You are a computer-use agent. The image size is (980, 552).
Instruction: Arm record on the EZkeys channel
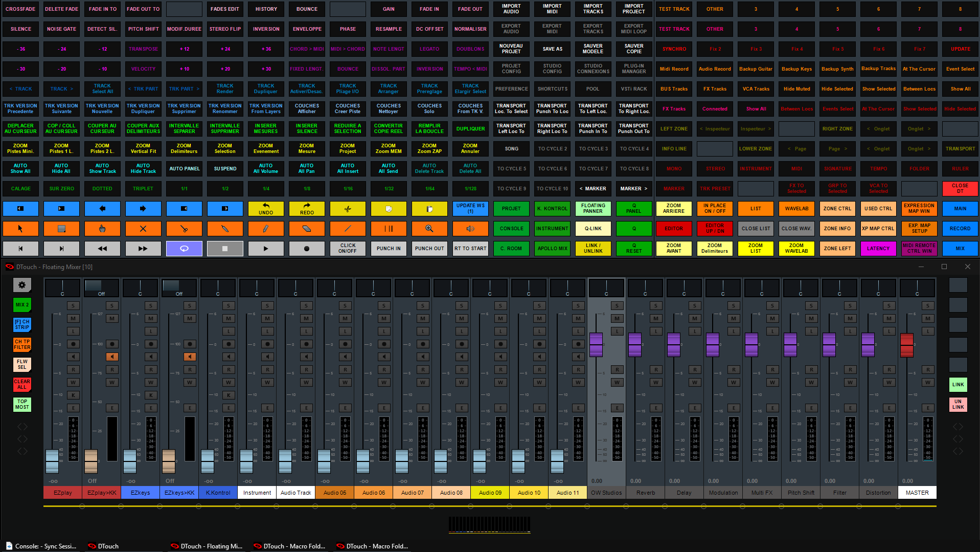point(151,344)
